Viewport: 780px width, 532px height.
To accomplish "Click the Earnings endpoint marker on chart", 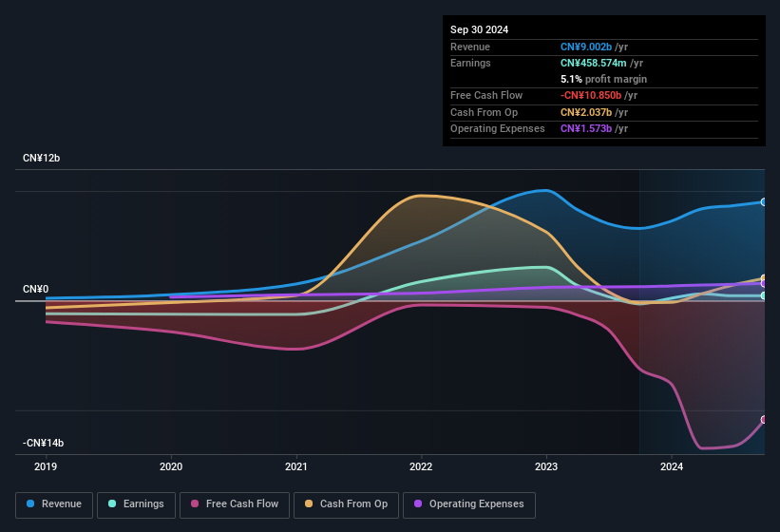I will click(764, 295).
